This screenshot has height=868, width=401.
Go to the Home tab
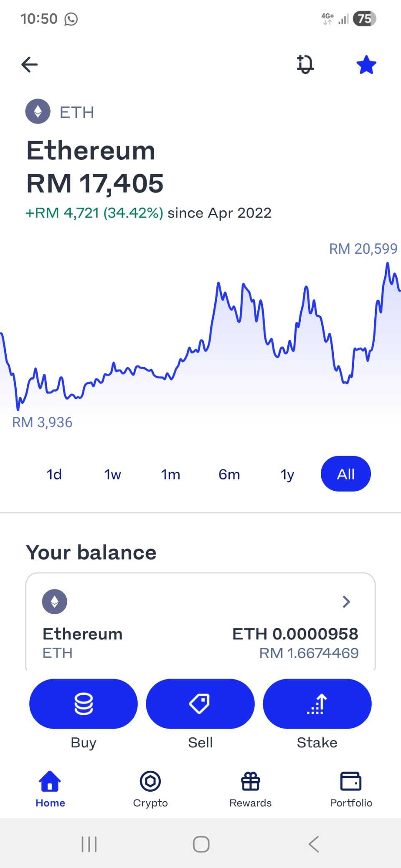click(50, 789)
